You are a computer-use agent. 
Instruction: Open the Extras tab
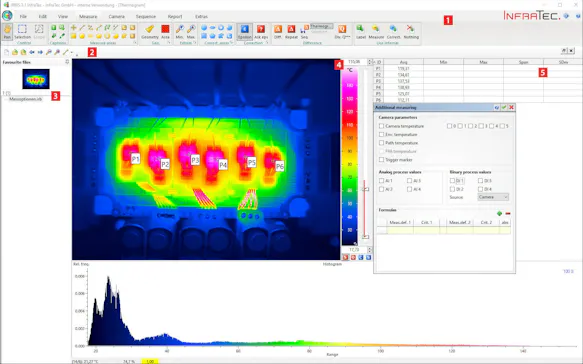tap(201, 16)
